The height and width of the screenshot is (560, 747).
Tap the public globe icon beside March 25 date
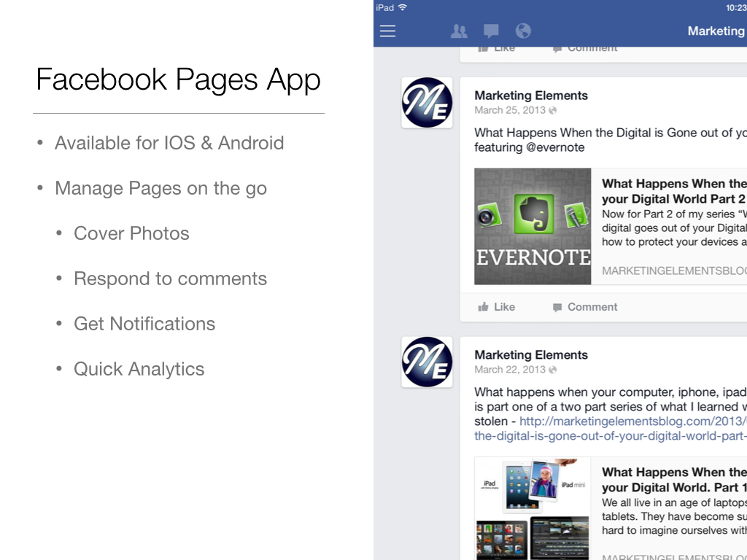553,111
